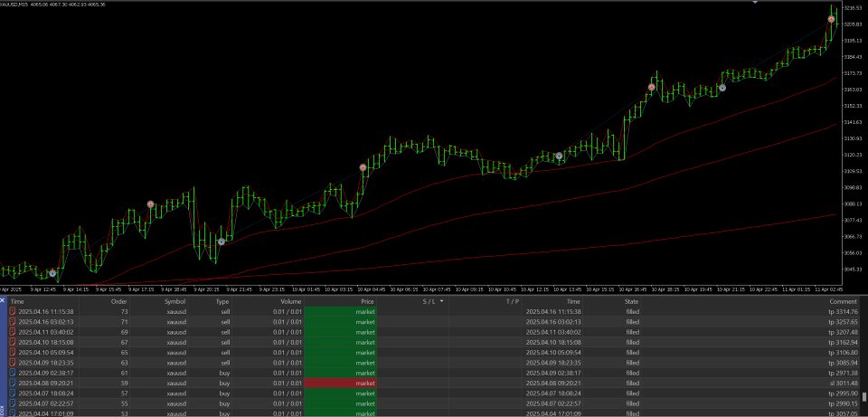Screen dimensions: 868x417
Task: Sort history by the T / P column header
Action: [x=513, y=302]
